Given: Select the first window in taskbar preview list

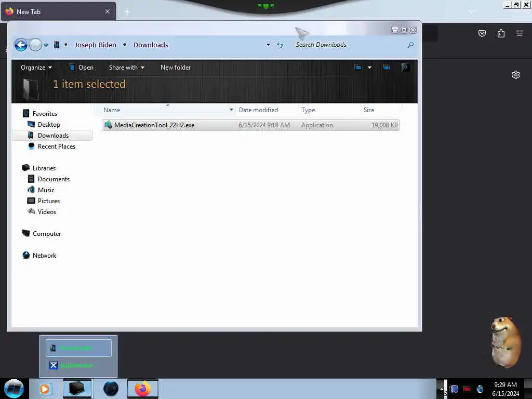Looking at the screenshot, I should [x=79, y=348].
